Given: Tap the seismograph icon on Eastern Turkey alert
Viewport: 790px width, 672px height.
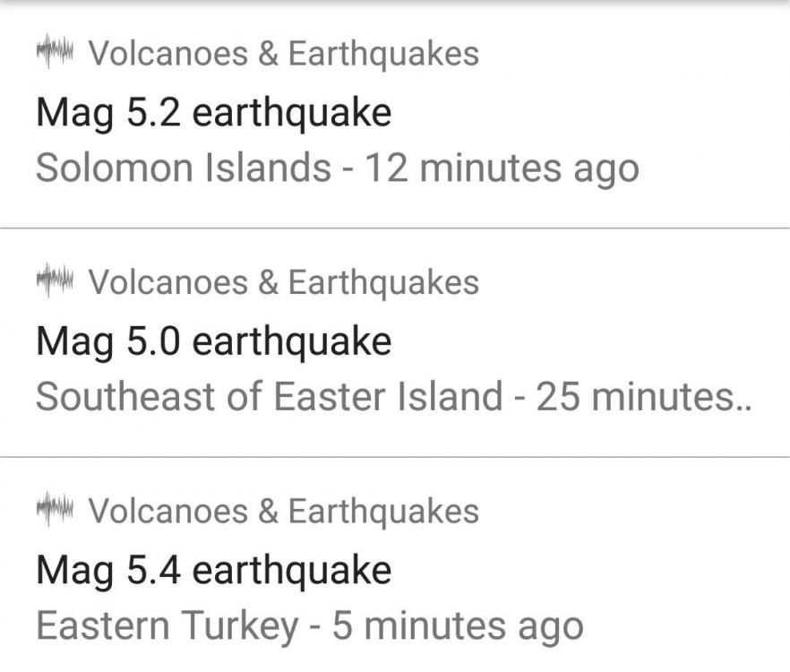Looking at the screenshot, I should [54, 511].
